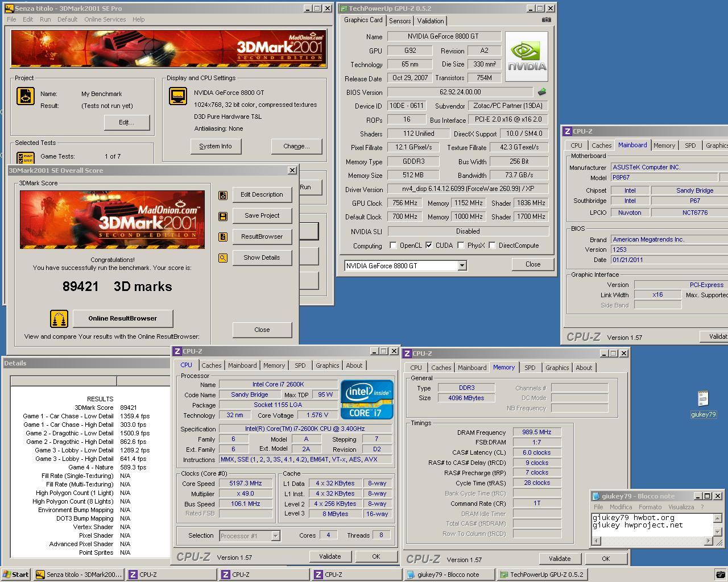Viewport: 728px width, 582px height.
Task: Open the Memory tab in CPU-Z Mainboard window
Action: 664,145
